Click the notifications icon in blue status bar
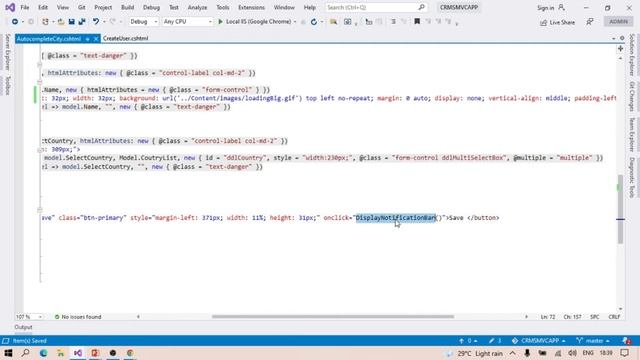 point(627,341)
